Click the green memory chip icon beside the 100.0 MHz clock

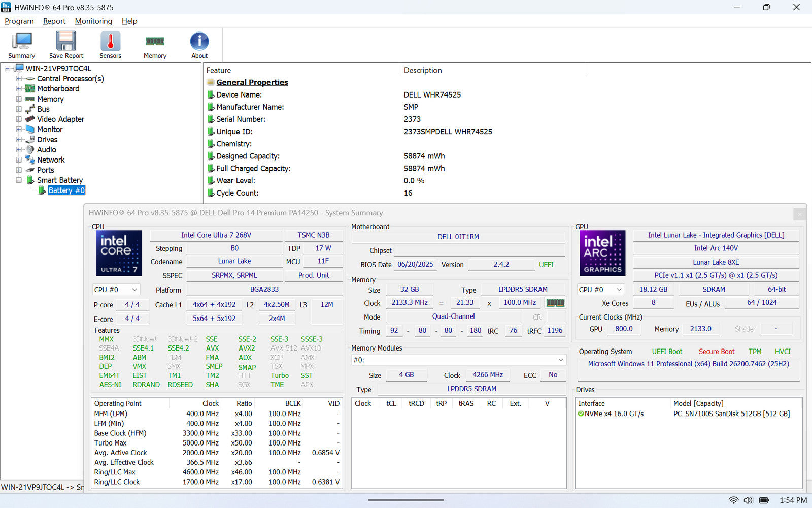555,303
